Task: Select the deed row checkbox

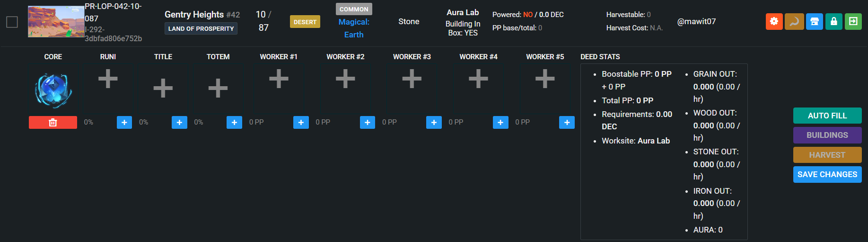Action: 12,22
